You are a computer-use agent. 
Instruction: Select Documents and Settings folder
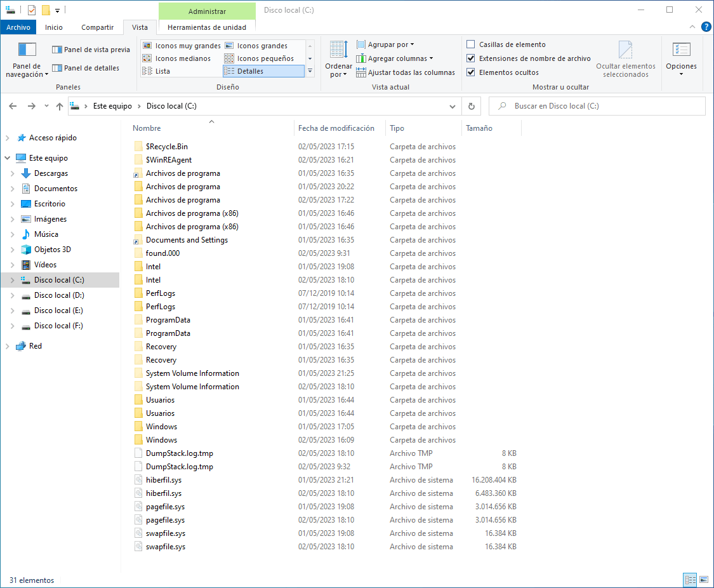[x=187, y=240]
